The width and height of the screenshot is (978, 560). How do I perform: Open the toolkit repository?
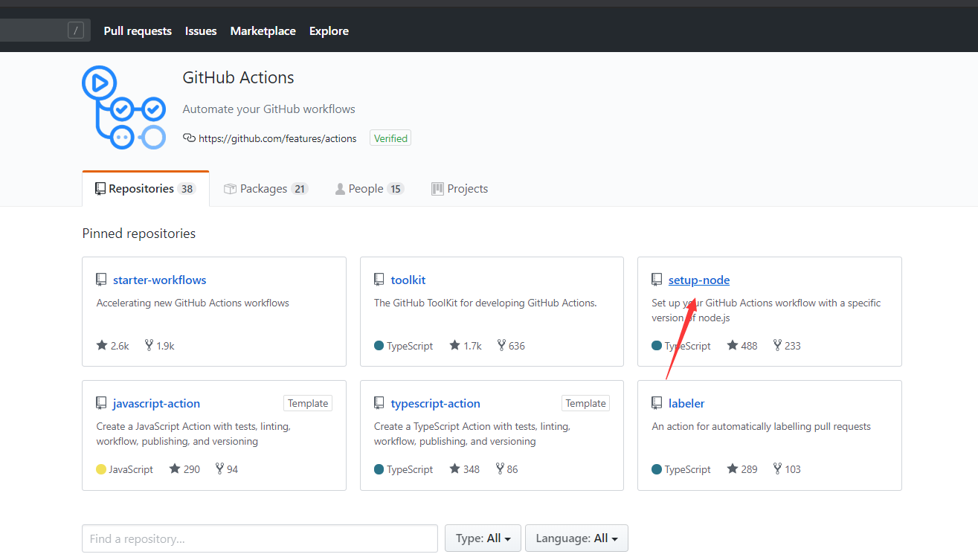tap(408, 280)
